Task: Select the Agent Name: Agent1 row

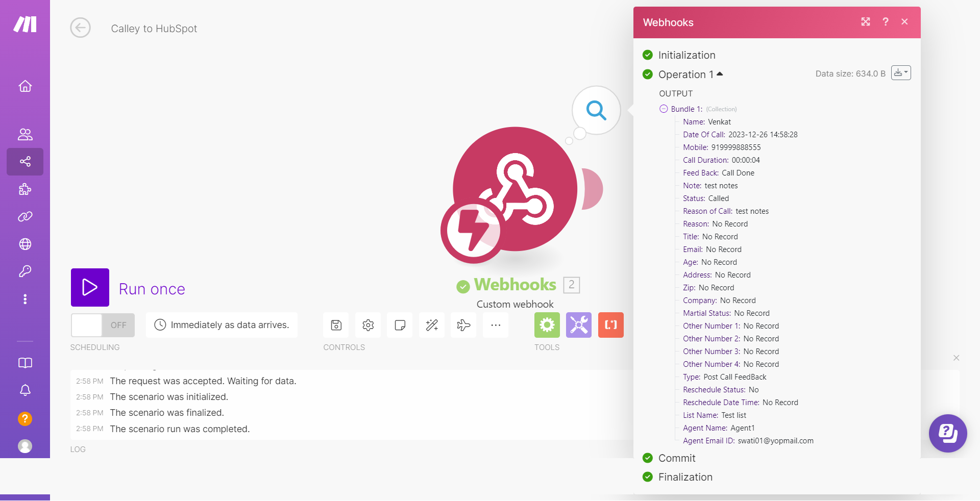Action: (719, 428)
